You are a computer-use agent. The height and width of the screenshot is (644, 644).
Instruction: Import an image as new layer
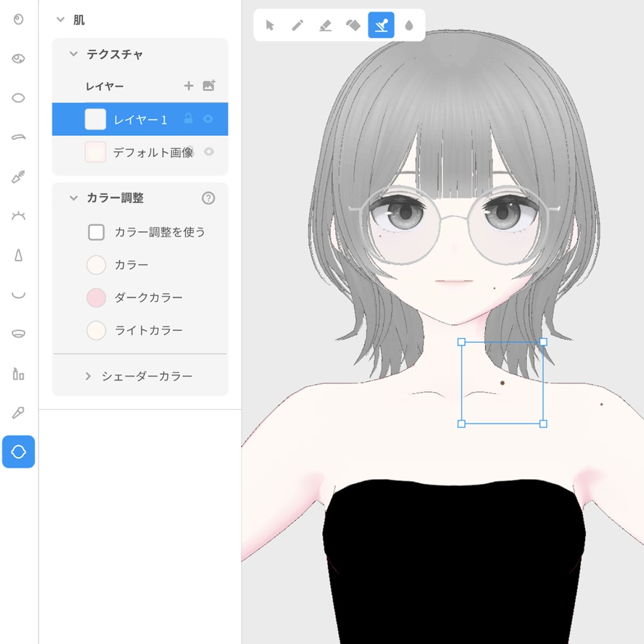tap(209, 86)
